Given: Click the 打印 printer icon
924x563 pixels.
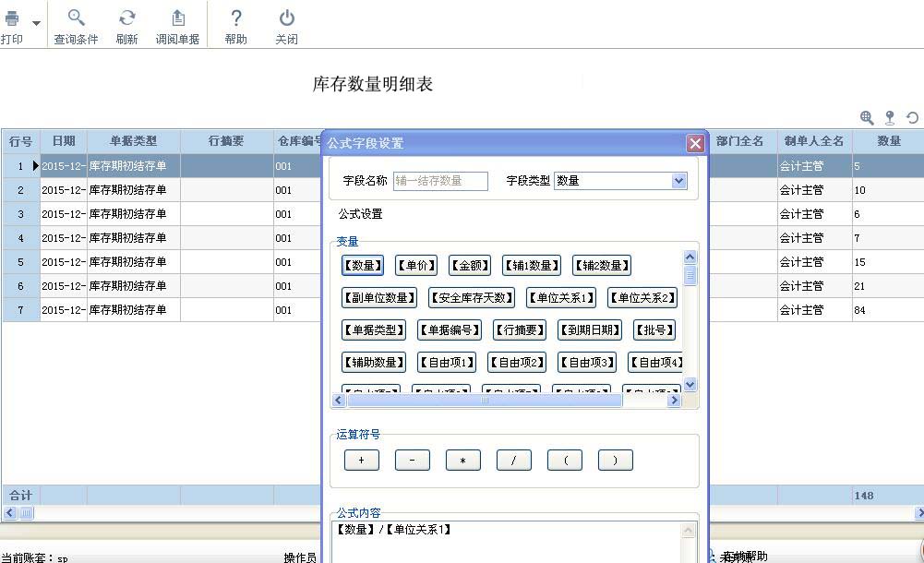Looking at the screenshot, I should (x=12, y=18).
